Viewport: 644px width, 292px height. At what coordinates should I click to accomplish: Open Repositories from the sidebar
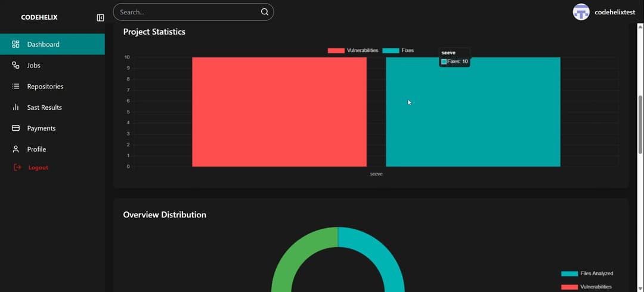point(52,87)
